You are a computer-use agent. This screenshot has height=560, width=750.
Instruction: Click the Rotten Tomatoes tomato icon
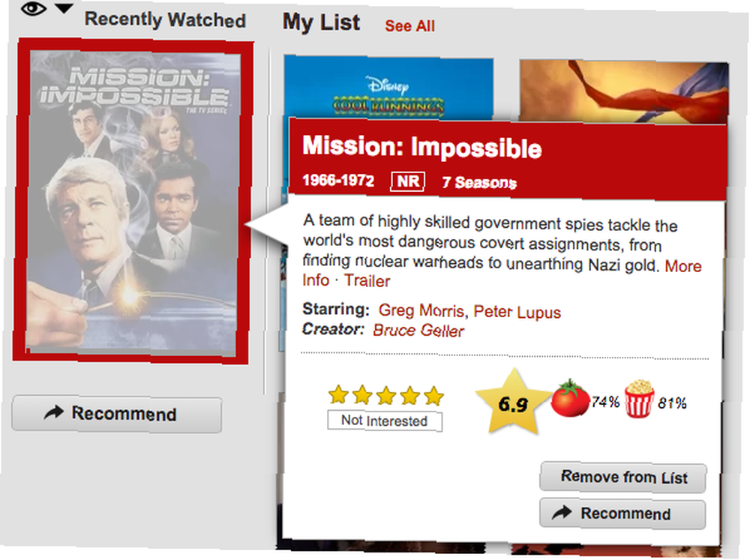[x=570, y=398]
